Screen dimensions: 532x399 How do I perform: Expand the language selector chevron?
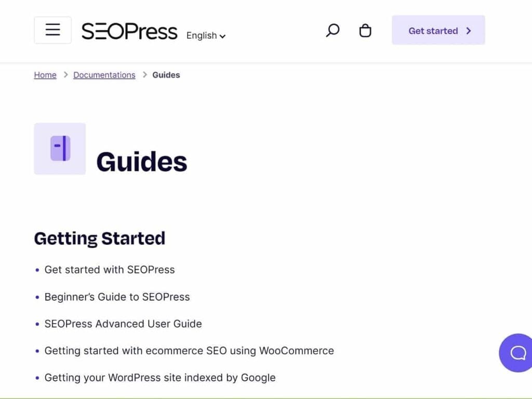pyautogui.click(x=222, y=36)
